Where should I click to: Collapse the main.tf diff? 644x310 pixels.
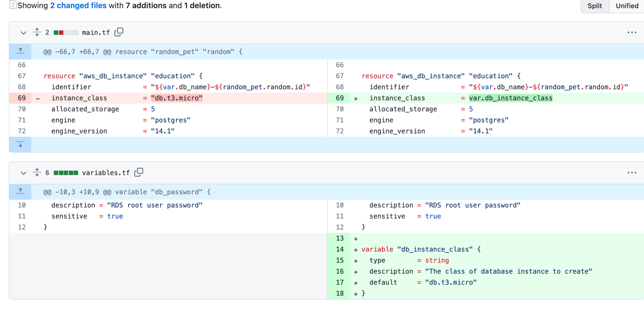pyautogui.click(x=23, y=32)
